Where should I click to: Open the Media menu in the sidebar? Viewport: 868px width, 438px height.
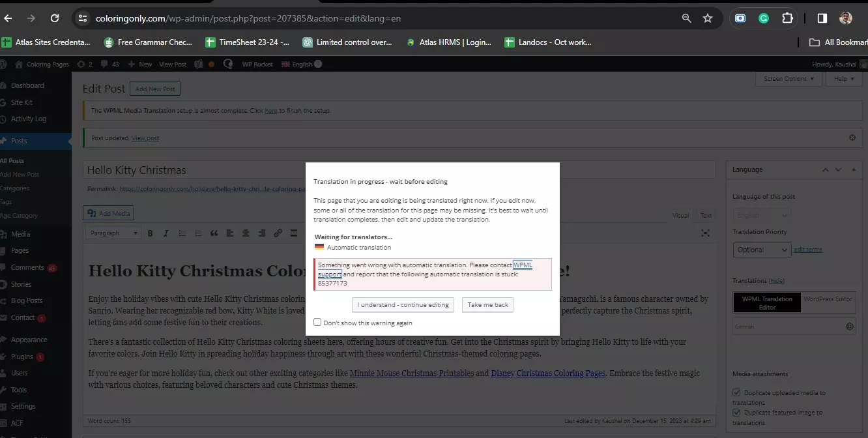click(x=20, y=234)
